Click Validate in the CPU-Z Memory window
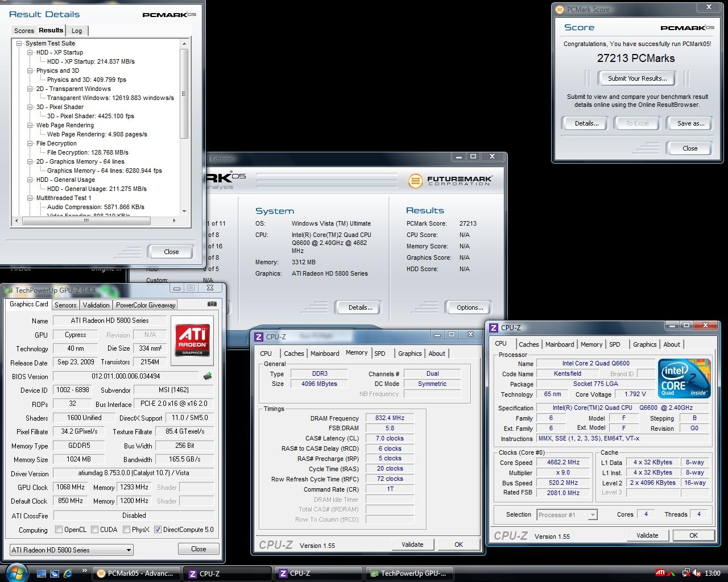728x582 pixels. pyautogui.click(x=412, y=544)
